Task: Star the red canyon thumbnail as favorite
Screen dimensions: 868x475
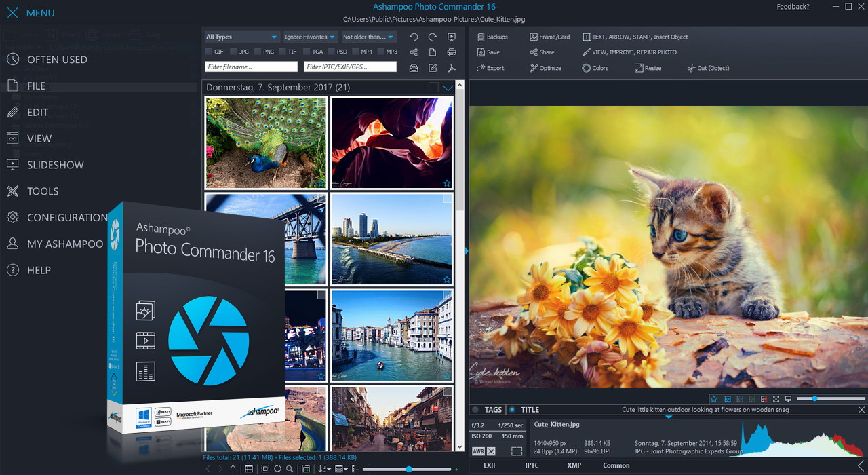Action: click(447, 183)
